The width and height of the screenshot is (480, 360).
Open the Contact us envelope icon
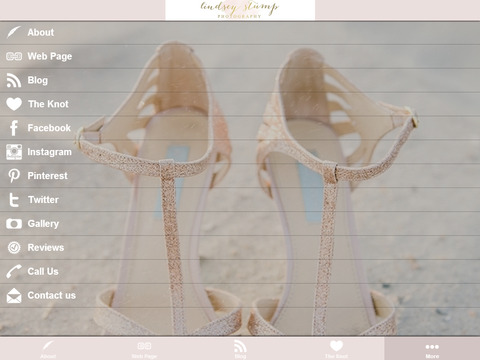tap(14, 296)
